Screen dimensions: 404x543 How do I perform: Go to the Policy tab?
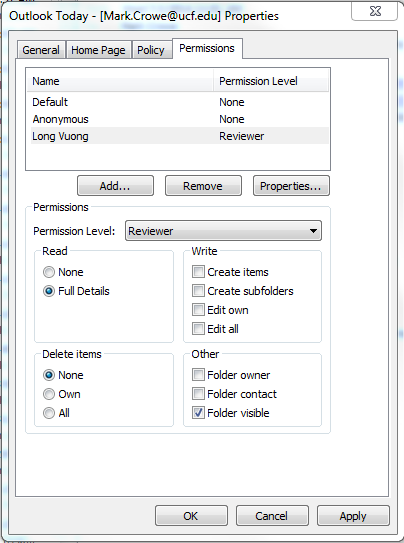pyautogui.click(x=151, y=50)
